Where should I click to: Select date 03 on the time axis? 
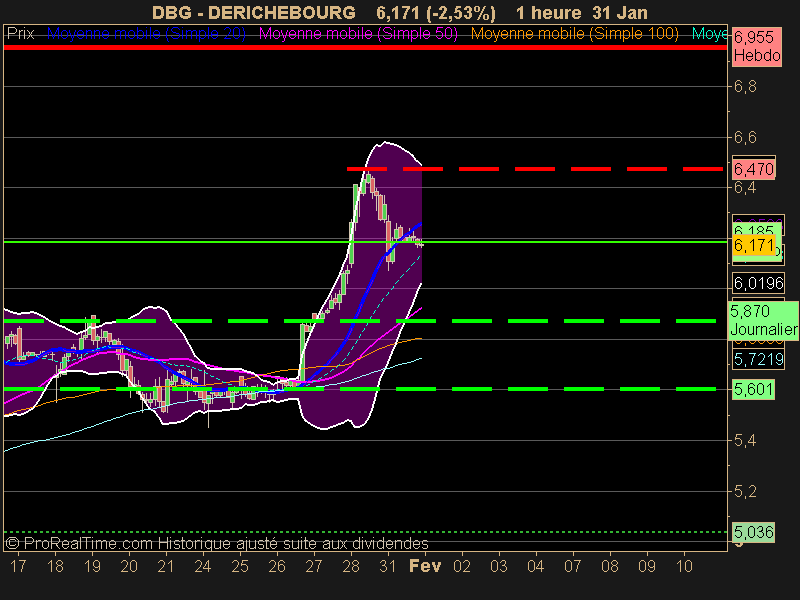point(499,566)
